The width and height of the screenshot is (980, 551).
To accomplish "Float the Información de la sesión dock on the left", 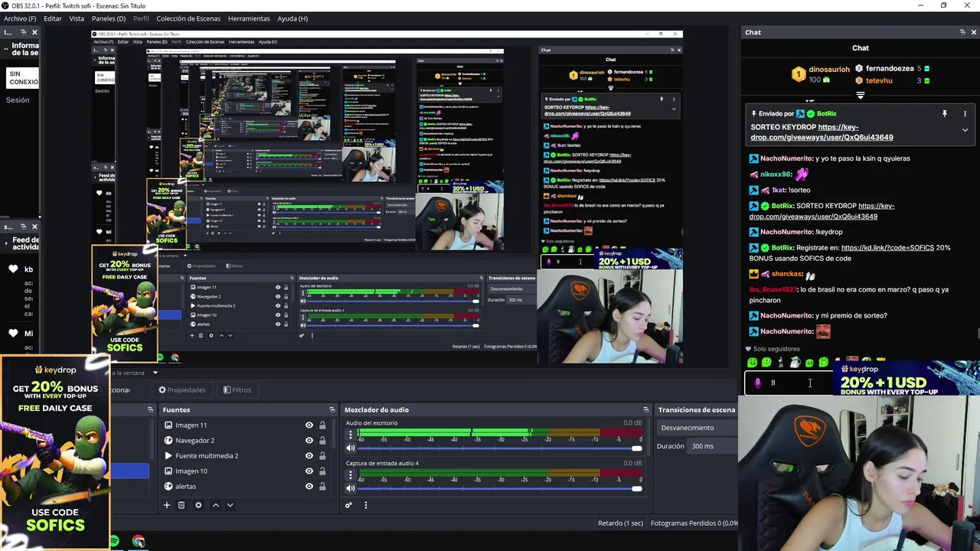I will coord(23,32).
